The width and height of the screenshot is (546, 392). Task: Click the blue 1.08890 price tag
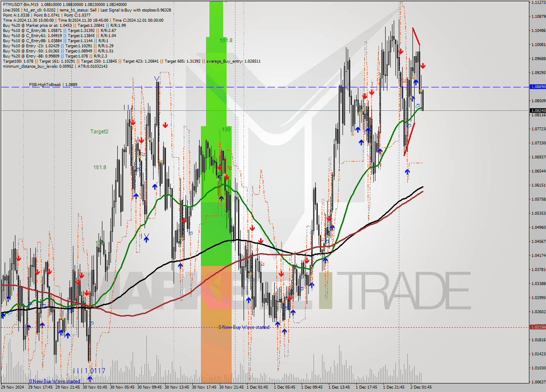click(538, 86)
